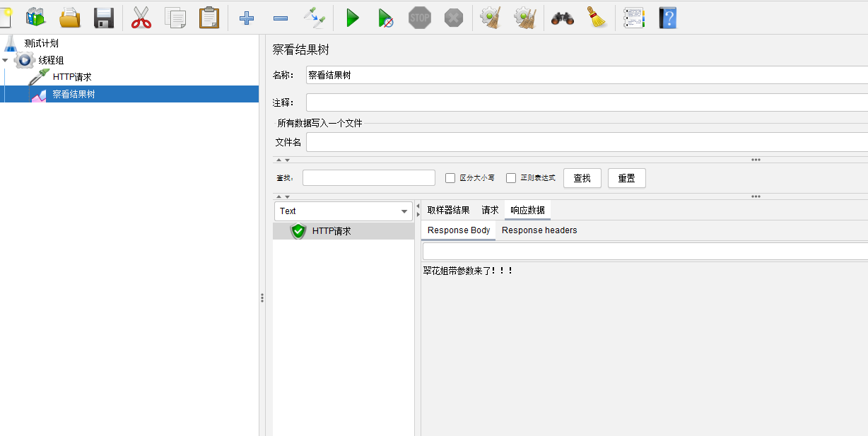Click the 查找 search button
Screen dimensions: 868x436
pyautogui.click(x=582, y=178)
